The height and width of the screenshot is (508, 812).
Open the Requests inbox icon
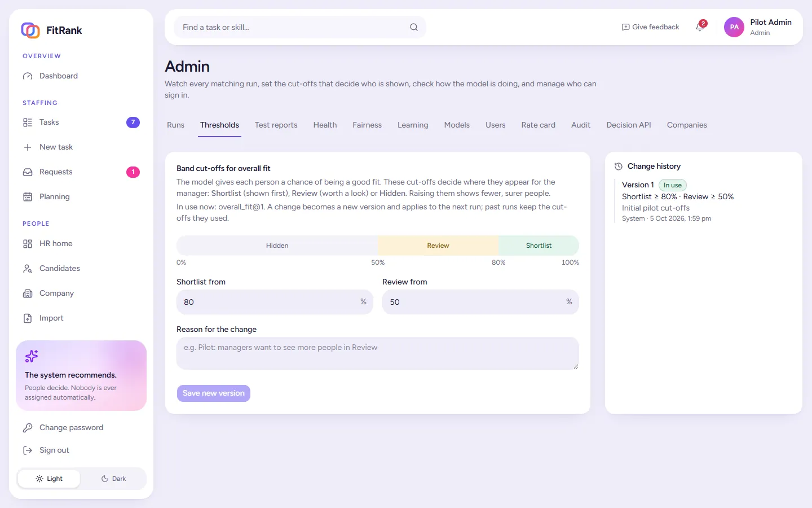28,172
